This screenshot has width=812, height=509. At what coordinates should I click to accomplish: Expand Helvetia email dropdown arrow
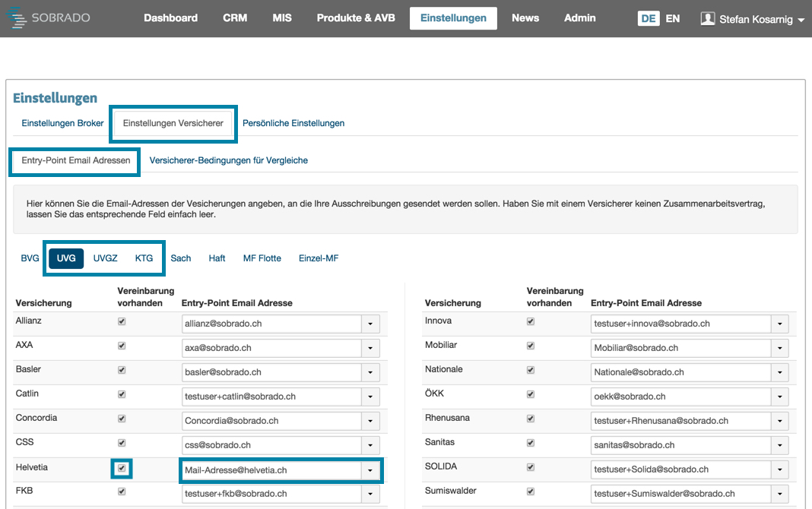click(x=370, y=470)
